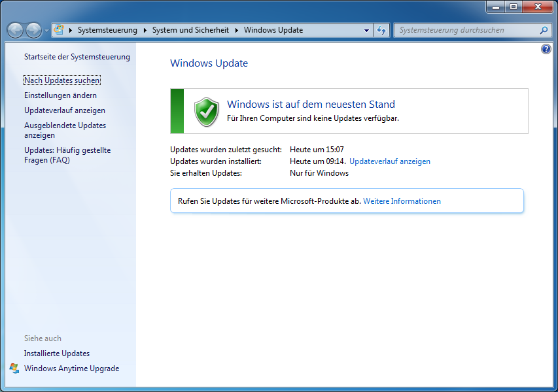The width and height of the screenshot is (558, 392).
Task: Click the Forward navigation arrow
Action: (34, 30)
